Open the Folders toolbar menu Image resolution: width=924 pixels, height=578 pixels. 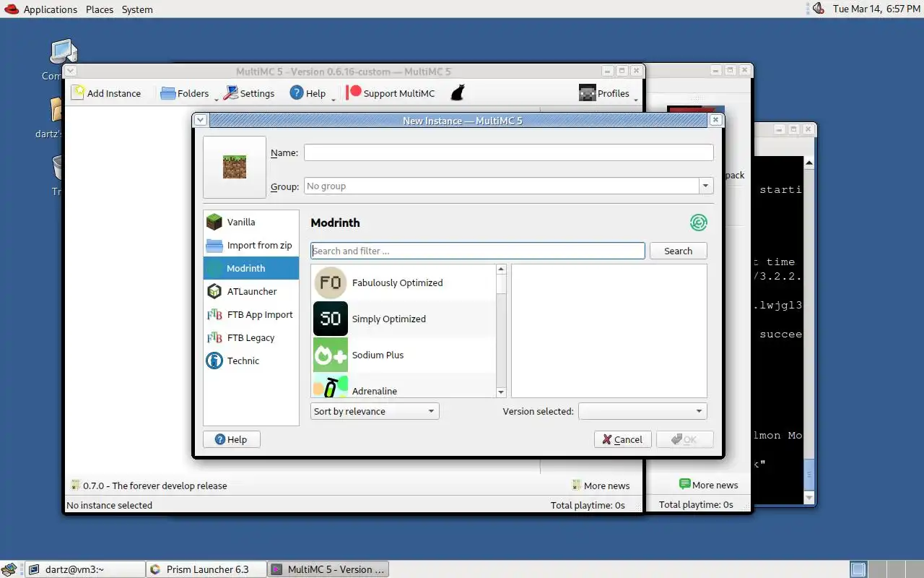tap(186, 93)
